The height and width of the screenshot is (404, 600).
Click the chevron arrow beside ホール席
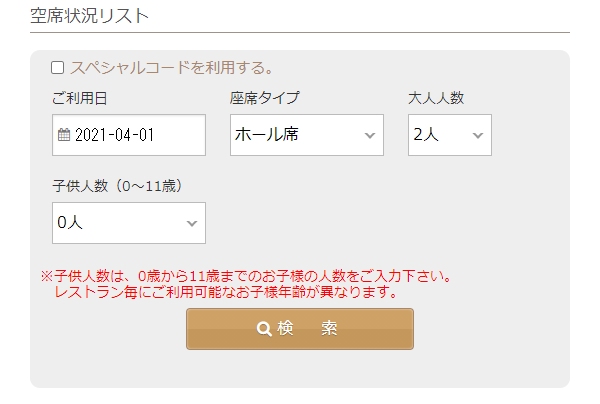370,135
